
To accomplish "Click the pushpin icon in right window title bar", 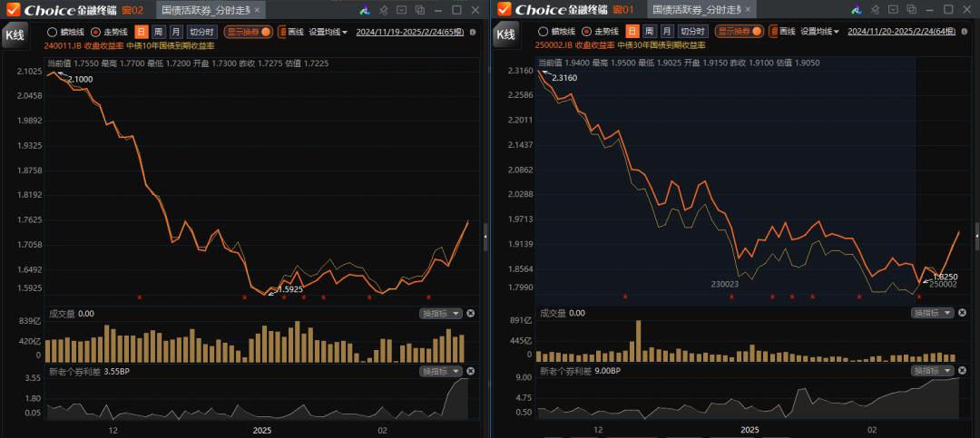I will pos(874,10).
